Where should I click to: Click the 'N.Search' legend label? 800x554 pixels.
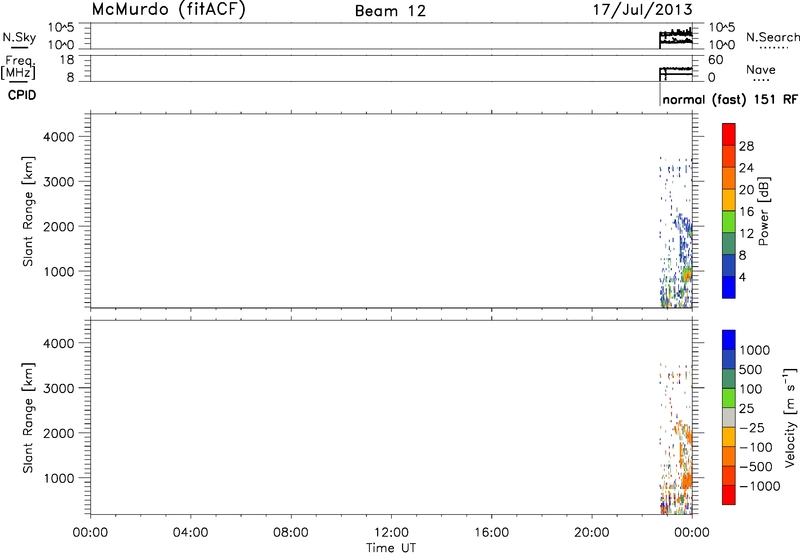tap(772, 37)
